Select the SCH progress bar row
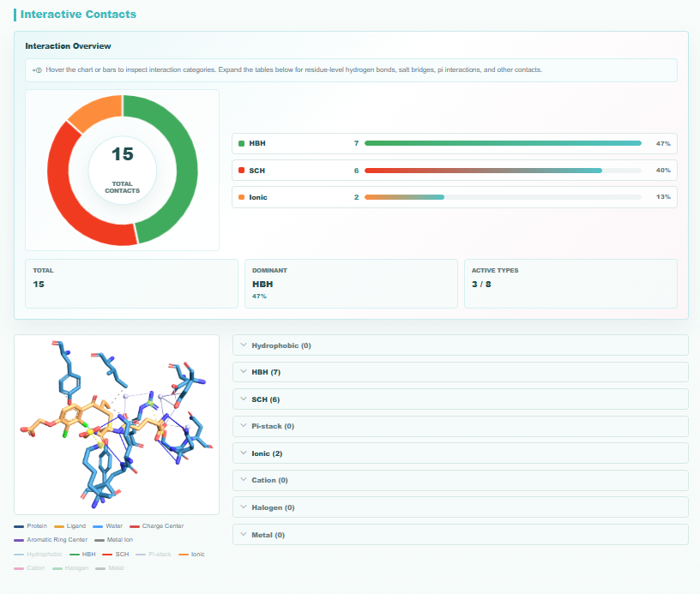 click(x=455, y=171)
